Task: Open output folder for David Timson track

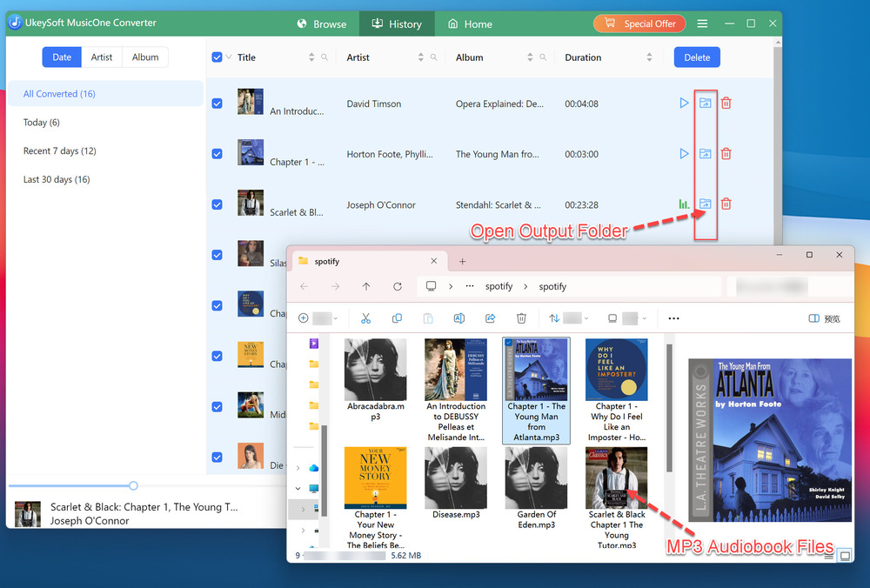Action: point(705,104)
